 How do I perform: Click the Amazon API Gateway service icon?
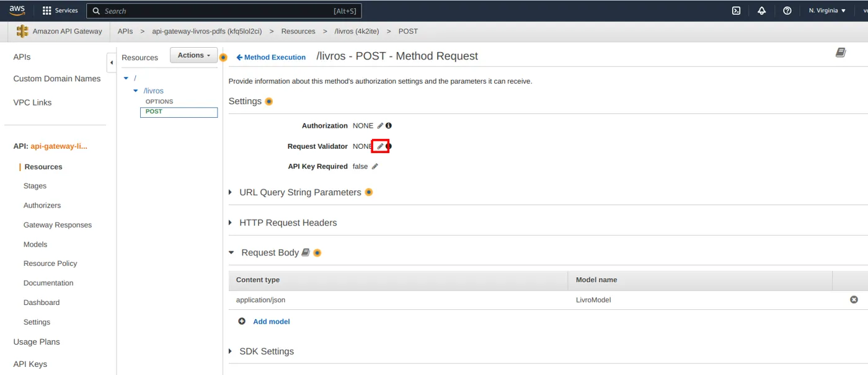pos(22,31)
